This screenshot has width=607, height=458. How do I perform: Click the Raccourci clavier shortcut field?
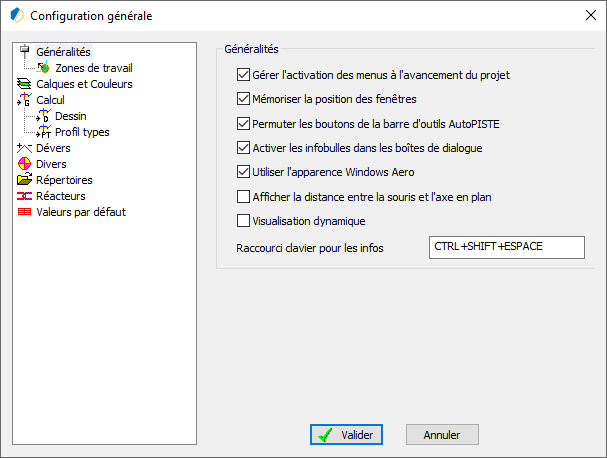507,247
